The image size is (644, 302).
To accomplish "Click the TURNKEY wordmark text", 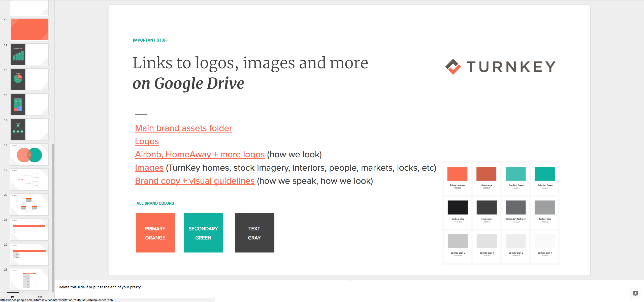I will coord(511,67).
